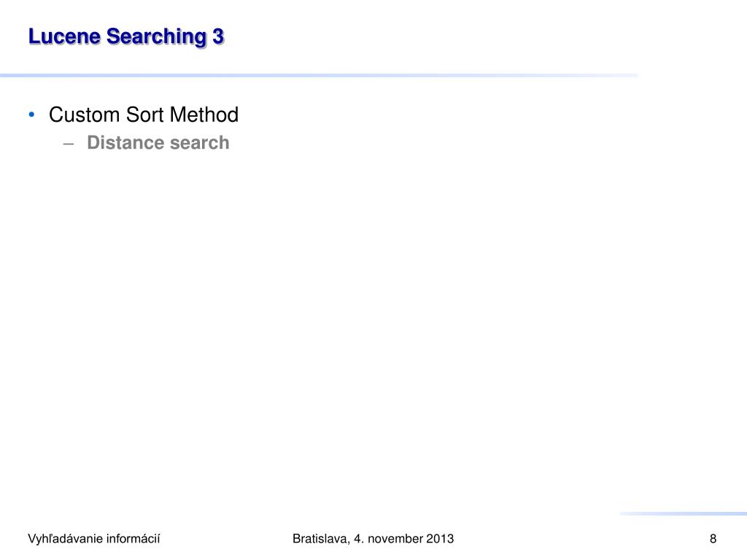Click the blue horizontal line under the title

pos(320,75)
